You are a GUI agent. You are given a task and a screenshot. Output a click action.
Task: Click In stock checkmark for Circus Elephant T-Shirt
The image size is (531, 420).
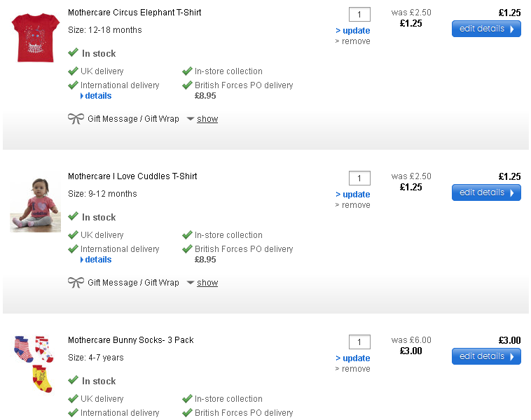[74, 53]
